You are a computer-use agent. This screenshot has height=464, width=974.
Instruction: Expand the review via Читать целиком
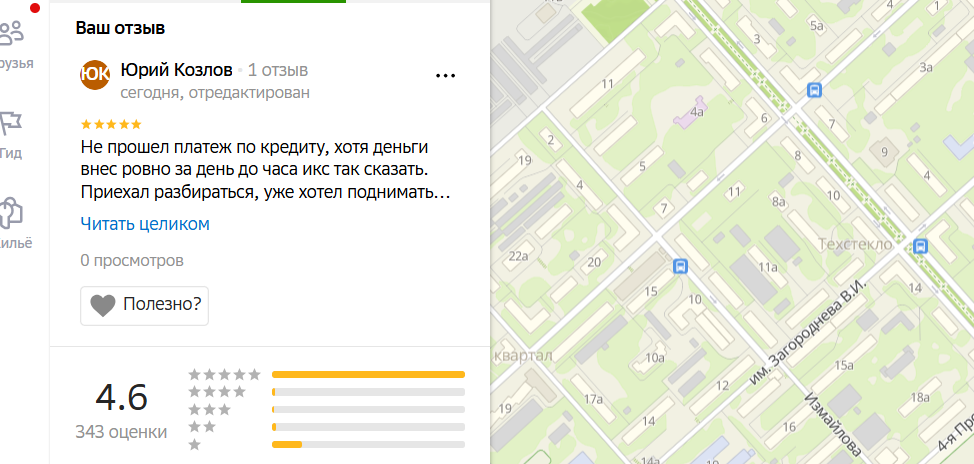click(x=145, y=224)
